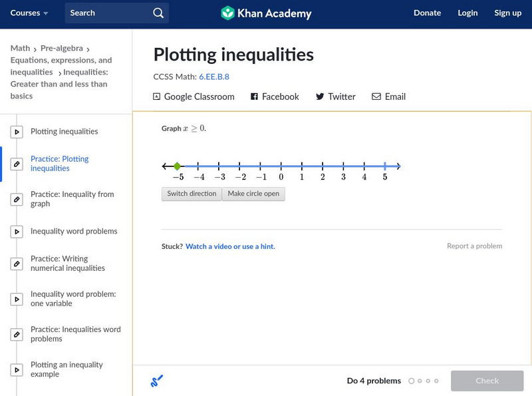Share by Email envelope icon
Screen dimensions: 532x396
(x=376, y=97)
